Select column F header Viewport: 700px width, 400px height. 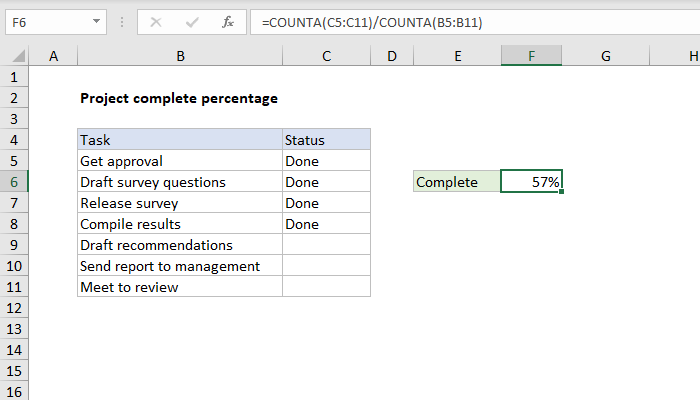(x=531, y=58)
